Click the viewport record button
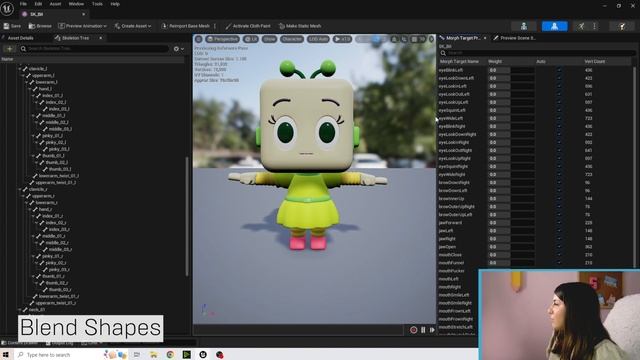This screenshot has width=640, height=360. (x=413, y=330)
